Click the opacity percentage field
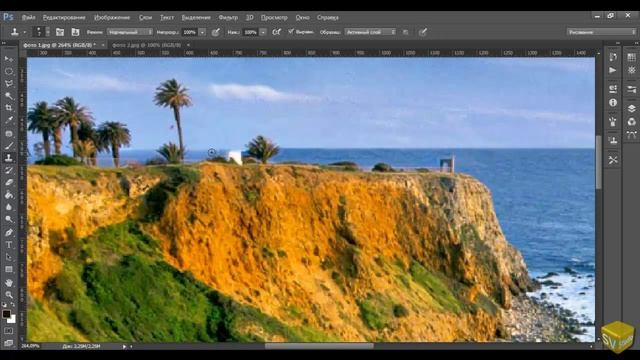Image resolution: width=640 pixels, height=360 pixels. 189,32
